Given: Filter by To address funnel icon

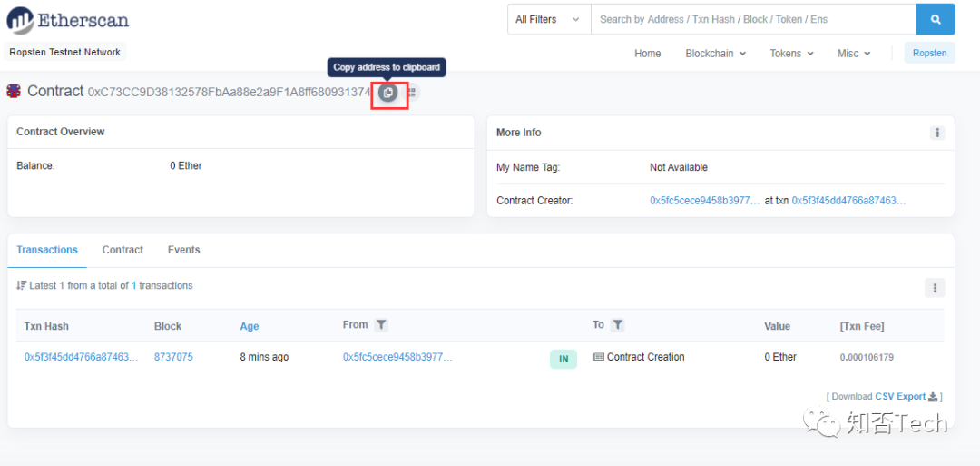Looking at the screenshot, I should pos(618,324).
